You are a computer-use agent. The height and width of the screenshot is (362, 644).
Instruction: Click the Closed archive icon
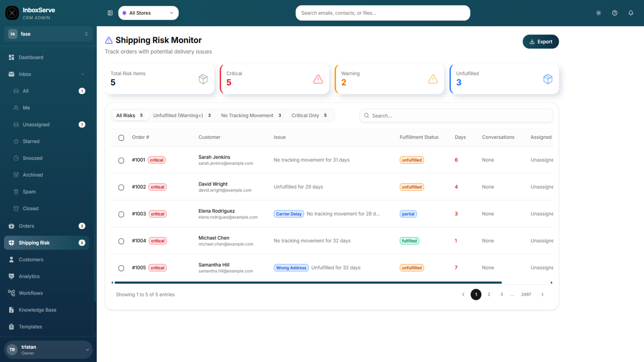[x=16, y=209]
